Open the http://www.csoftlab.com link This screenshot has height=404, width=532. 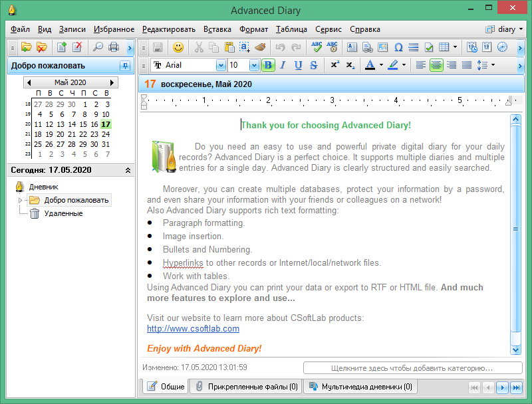pyautogui.click(x=193, y=329)
